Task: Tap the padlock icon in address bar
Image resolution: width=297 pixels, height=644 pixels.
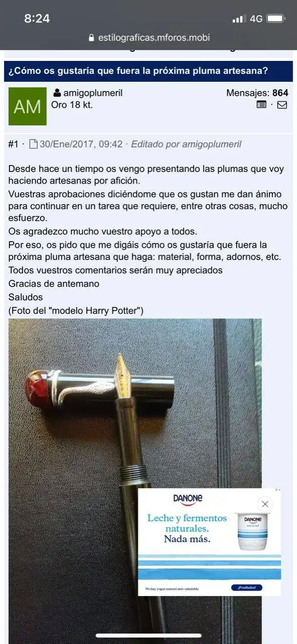Action: pos(91,38)
